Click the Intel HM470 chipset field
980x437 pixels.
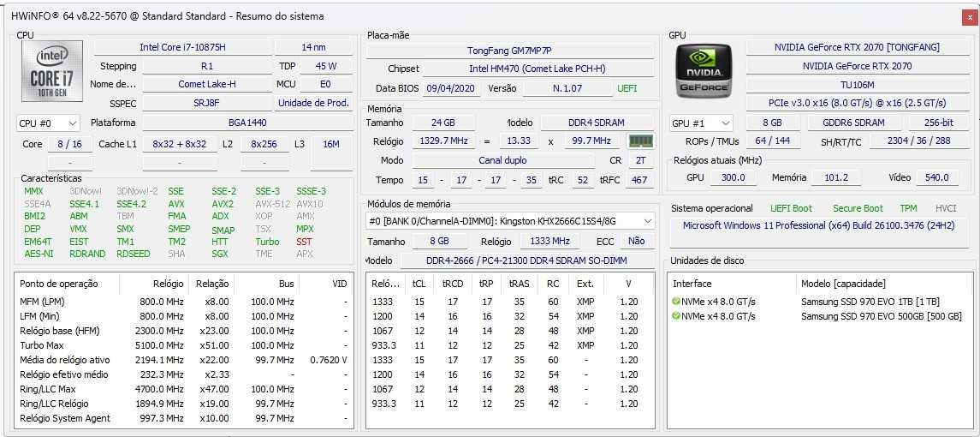pyautogui.click(x=537, y=69)
